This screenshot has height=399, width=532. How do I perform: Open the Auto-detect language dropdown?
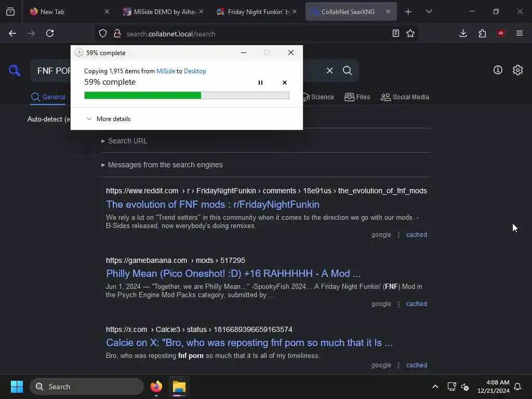coord(49,119)
